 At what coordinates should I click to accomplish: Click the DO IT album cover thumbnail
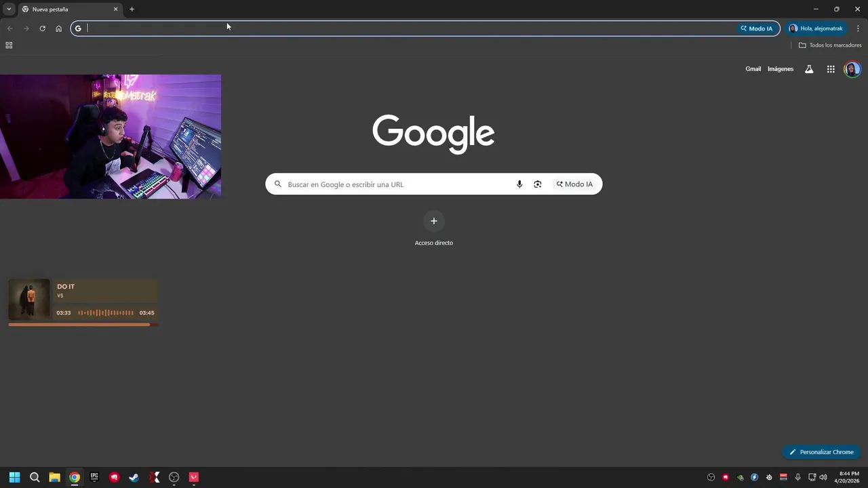point(29,299)
